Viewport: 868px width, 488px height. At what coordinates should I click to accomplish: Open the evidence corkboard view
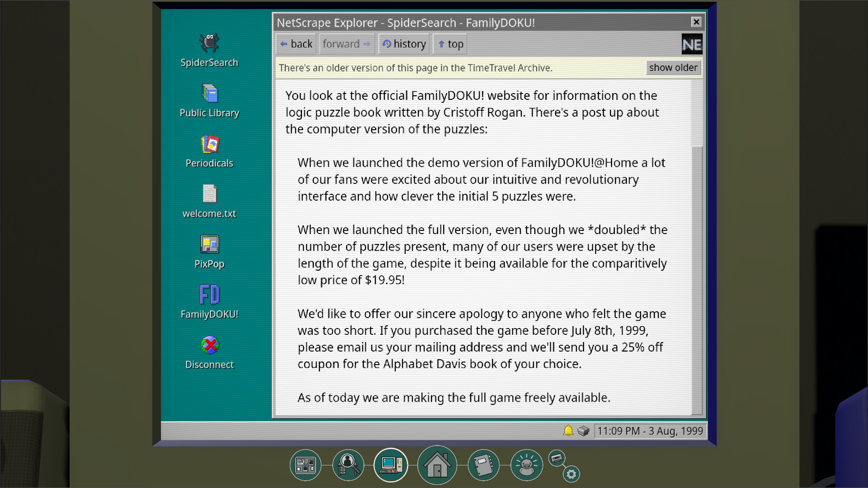(x=305, y=465)
